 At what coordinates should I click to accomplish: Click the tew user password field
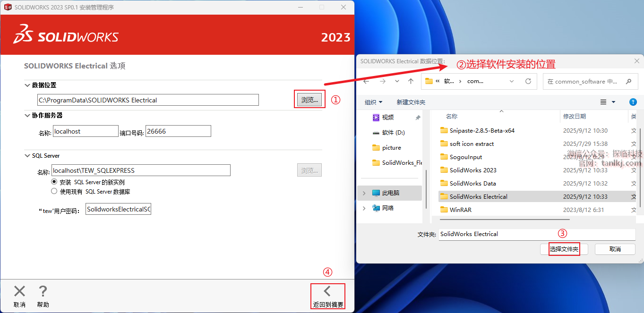(118, 209)
